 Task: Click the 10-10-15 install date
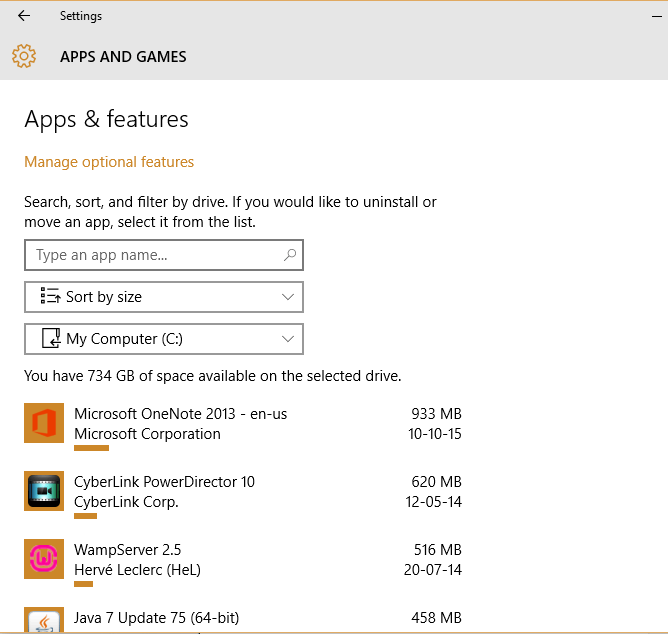click(435, 434)
